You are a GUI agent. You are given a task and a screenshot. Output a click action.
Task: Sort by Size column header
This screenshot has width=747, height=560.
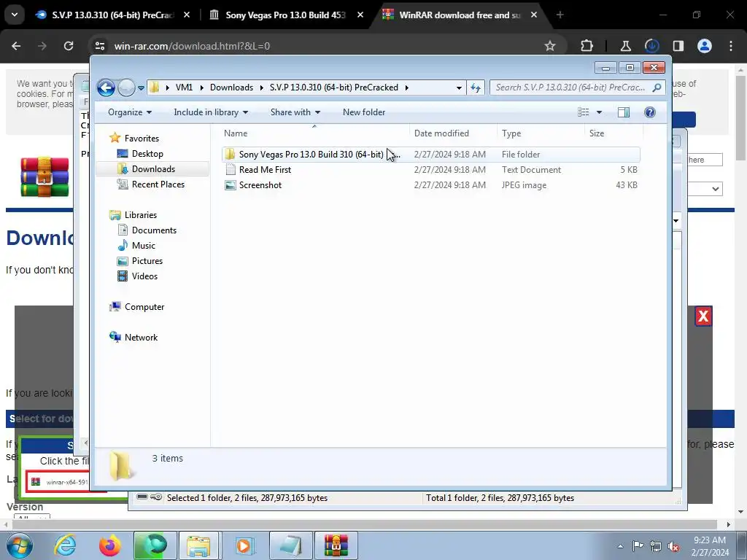(614, 133)
